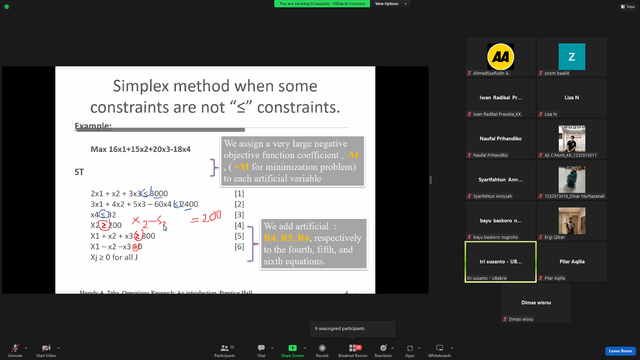This screenshot has width=640, height=360.
Task: Select Iwan Radikal participant tile
Action: pyautogui.click(x=500, y=98)
